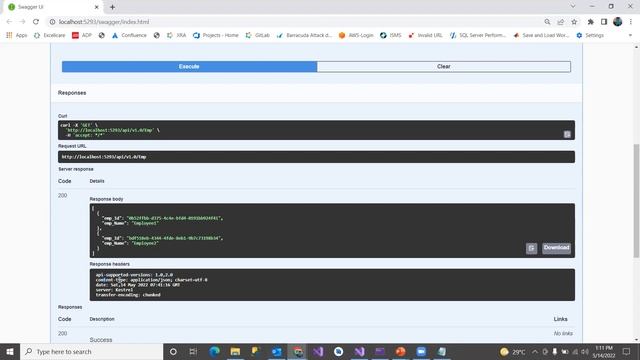Open the Invalid URL bookmark
Screen dimensions: 640x360
pyautogui.click(x=425, y=36)
